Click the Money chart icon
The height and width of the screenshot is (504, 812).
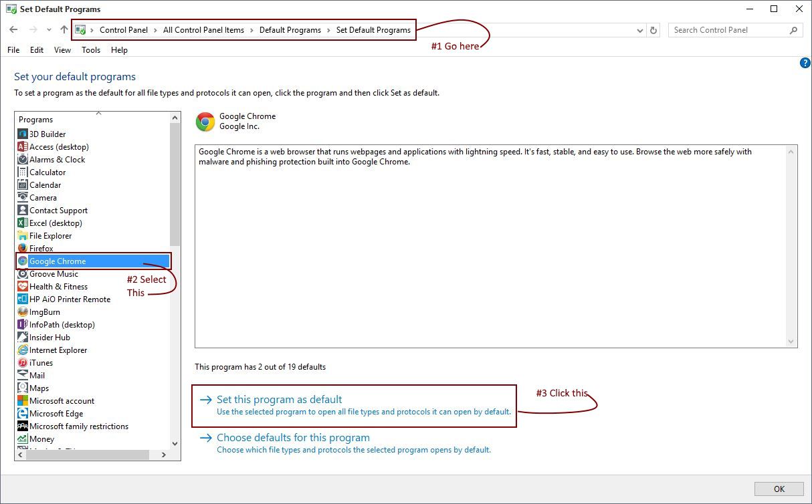point(23,438)
